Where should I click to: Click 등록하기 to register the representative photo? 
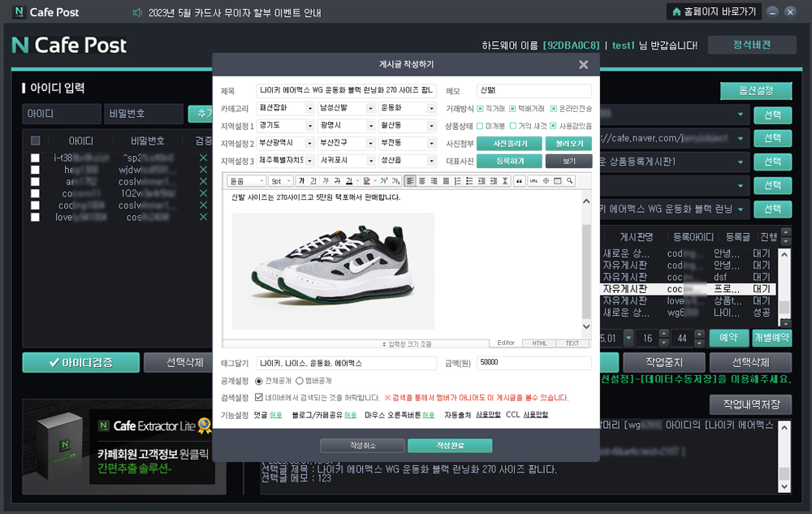(x=510, y=161)
